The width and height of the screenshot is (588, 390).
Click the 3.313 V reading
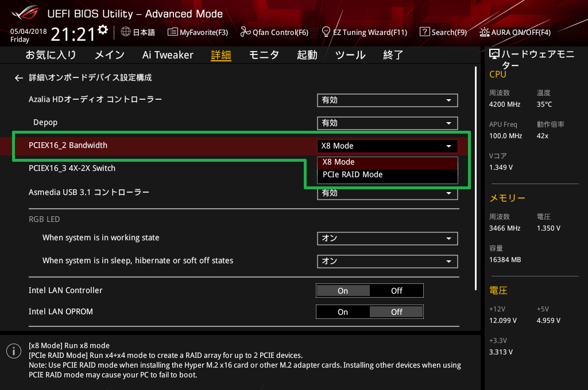coord(501,352)
